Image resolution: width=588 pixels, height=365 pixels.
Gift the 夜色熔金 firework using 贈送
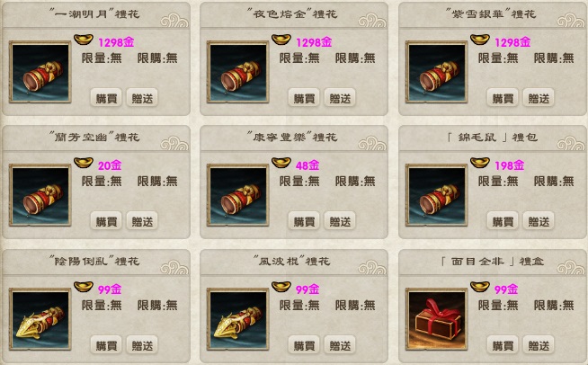coord(340,98)
